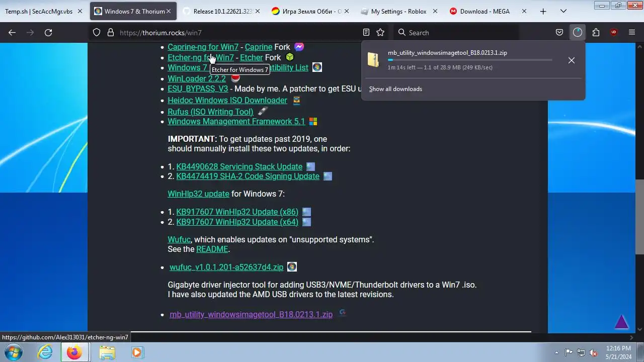This screenshot has height=362, width=644.
Task: Switch to Temp.sh SecAccMgr.vbs tab
Action: click(44, 11)
